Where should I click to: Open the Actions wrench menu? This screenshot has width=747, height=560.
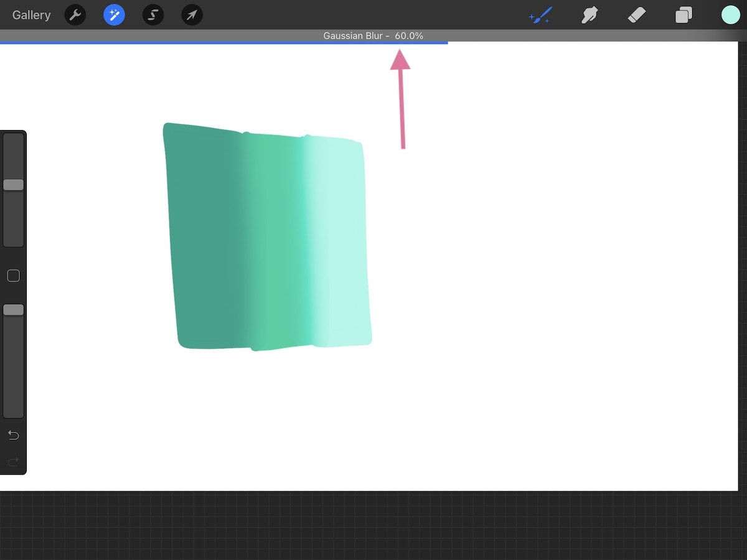pyautogui.click(x=75, y=15)
